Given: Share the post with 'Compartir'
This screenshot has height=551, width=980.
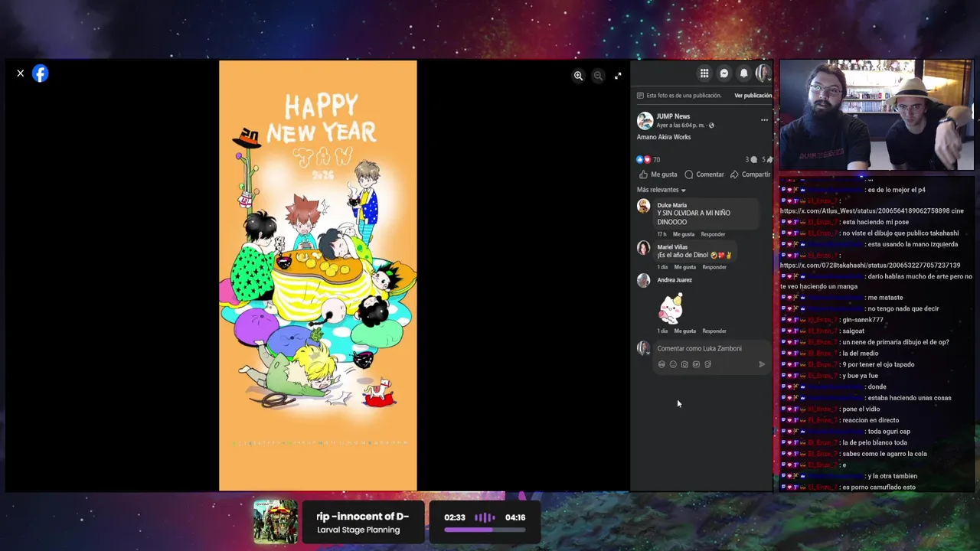Looking at the screenshot, I should pyautogui.click(x=750, y=174).
